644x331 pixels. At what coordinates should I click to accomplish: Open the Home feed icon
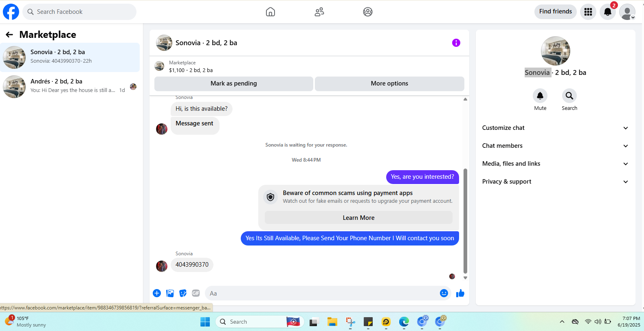[x=270, y=12]
